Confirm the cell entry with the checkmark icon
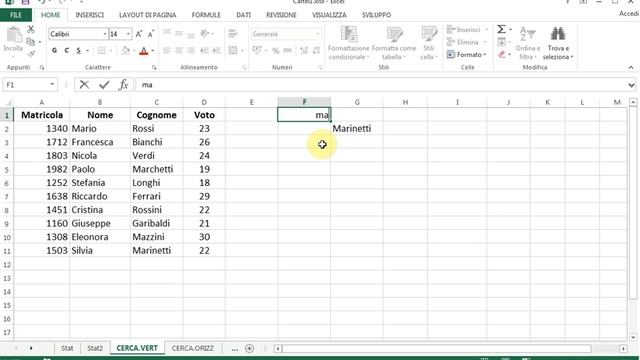 click(x=104, y=85)
